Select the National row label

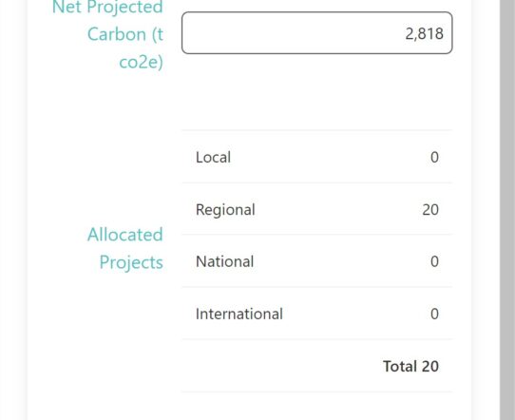[224, 261]
